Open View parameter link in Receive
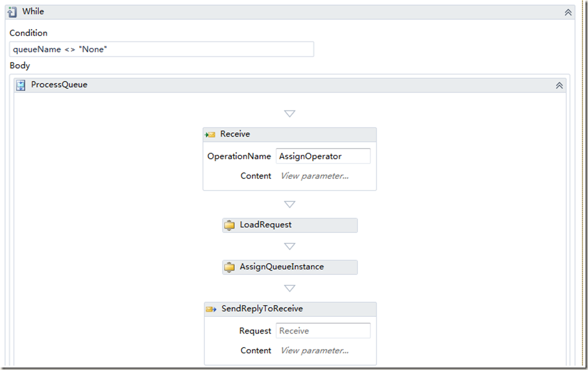Image resolution: width=588 pixels, height=370 pixels. 315,176
